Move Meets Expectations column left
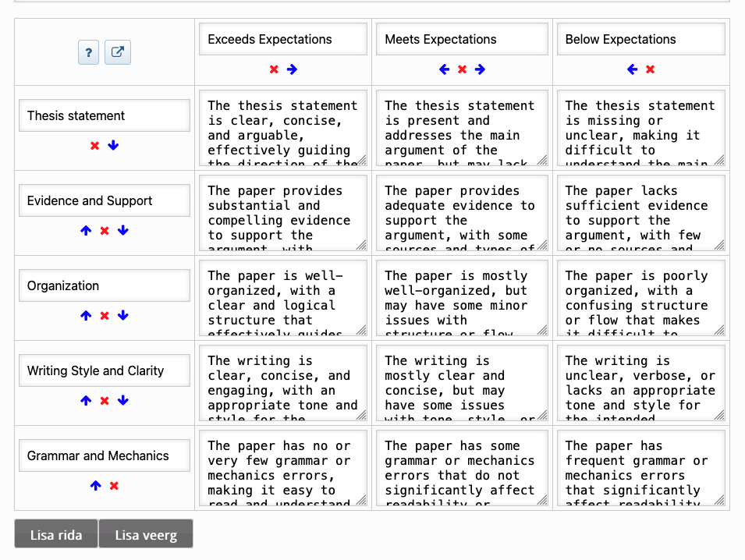This screenshot has height=560, width=745. pos(444,69)
